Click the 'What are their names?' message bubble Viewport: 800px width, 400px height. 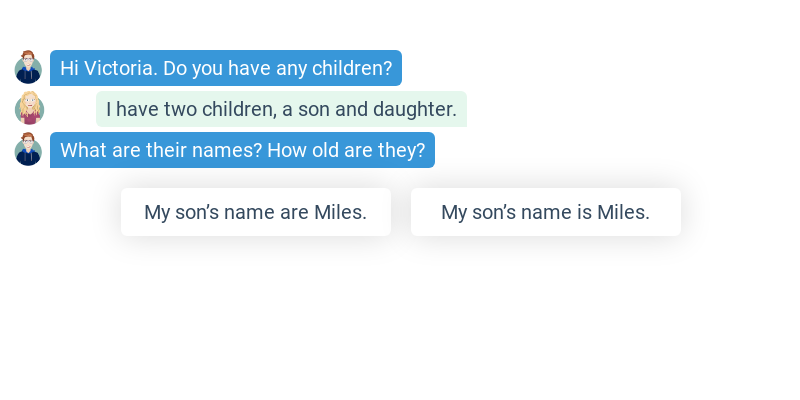pyautogui.click(x=242, y=150)
